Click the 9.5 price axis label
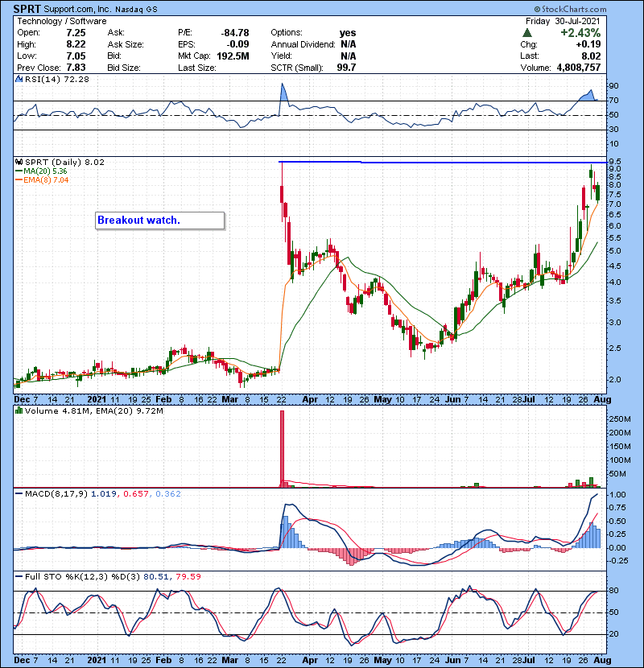Screen dimensions: 644x668 tap(615, 162)
